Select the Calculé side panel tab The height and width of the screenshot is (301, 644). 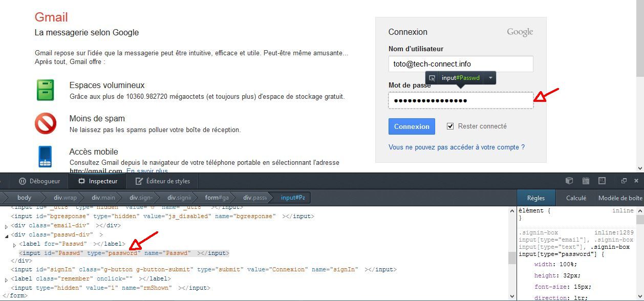pyautogui.click(x=576, y=198)
